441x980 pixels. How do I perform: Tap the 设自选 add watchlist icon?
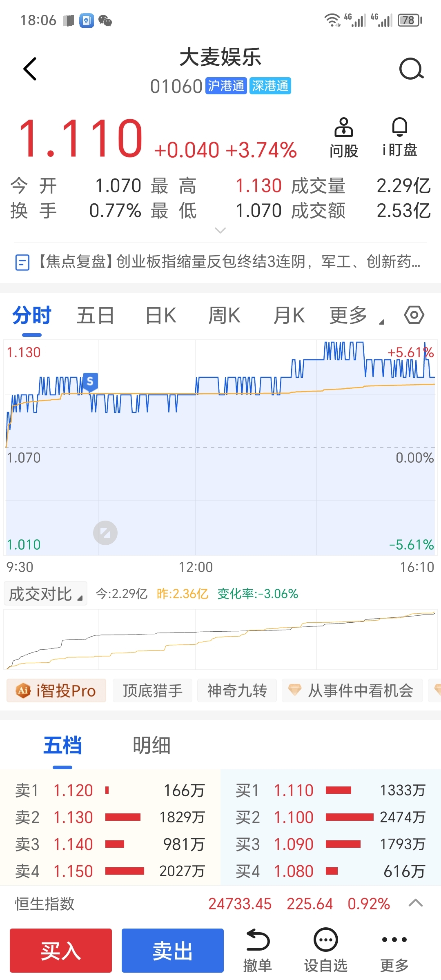325,951
